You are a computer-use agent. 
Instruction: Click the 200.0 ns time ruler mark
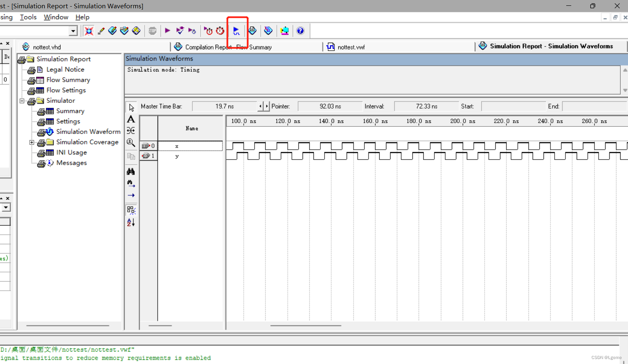click(463, 121)
